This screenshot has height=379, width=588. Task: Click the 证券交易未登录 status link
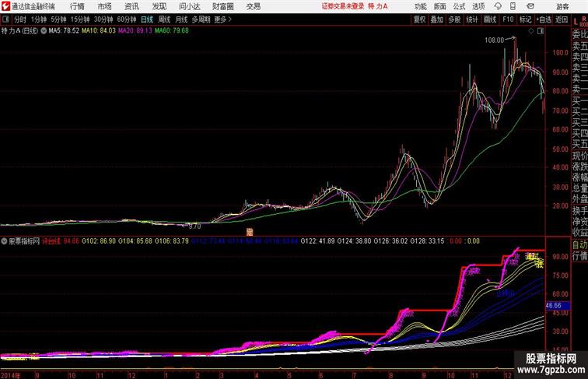point(343,6)
